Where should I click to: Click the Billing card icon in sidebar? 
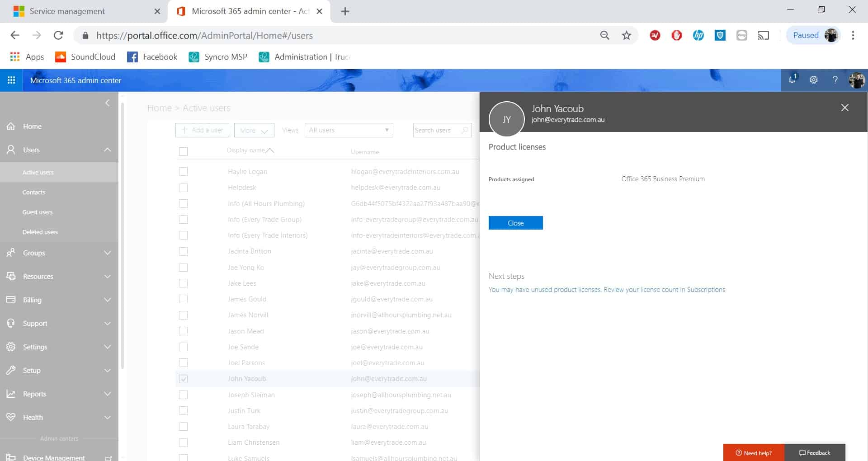click(x=11, y=300)
